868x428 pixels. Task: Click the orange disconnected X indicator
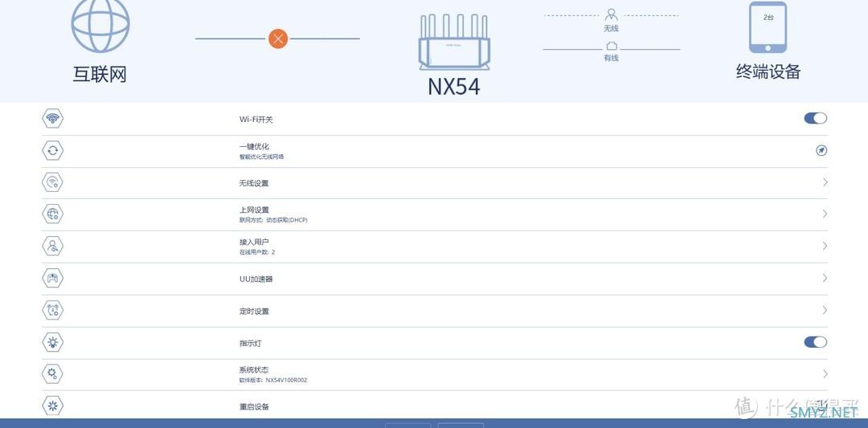(278, 38)
